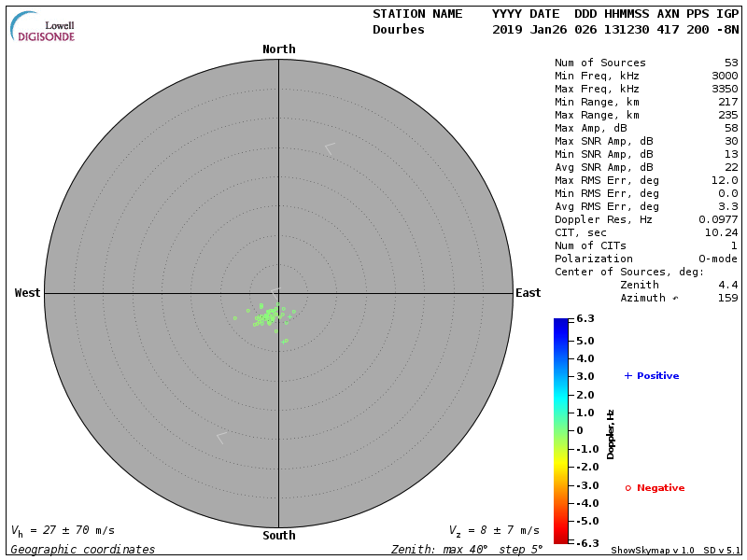Select the North label above the skymap
Viewport: 747px width, 560px height.
[x=278, y=49]
